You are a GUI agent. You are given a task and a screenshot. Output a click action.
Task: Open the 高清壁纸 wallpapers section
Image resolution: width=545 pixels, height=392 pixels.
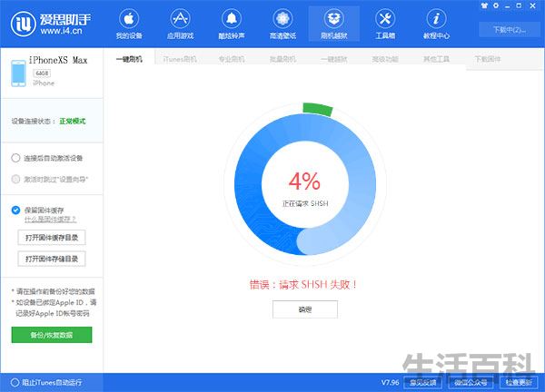(282, 24)
